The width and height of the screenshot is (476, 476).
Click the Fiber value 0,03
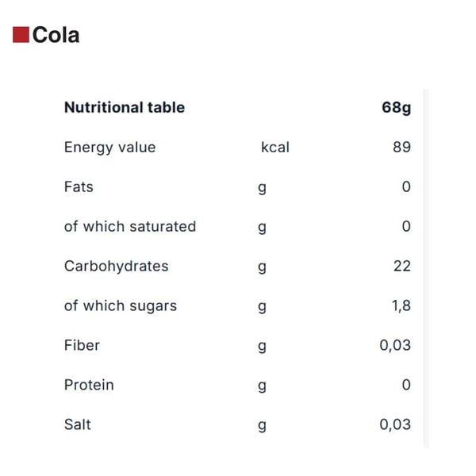pos(395,345)
